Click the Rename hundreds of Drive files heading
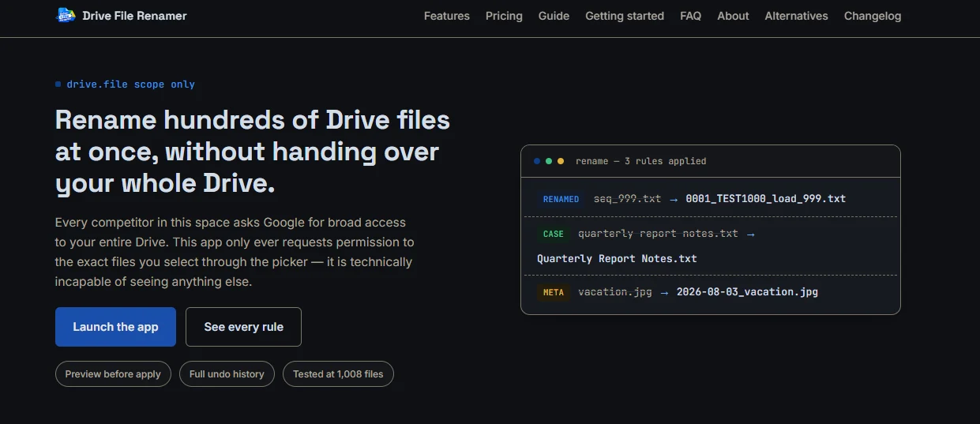Viewport: 980px width, 424px height. tap(253, 152)
